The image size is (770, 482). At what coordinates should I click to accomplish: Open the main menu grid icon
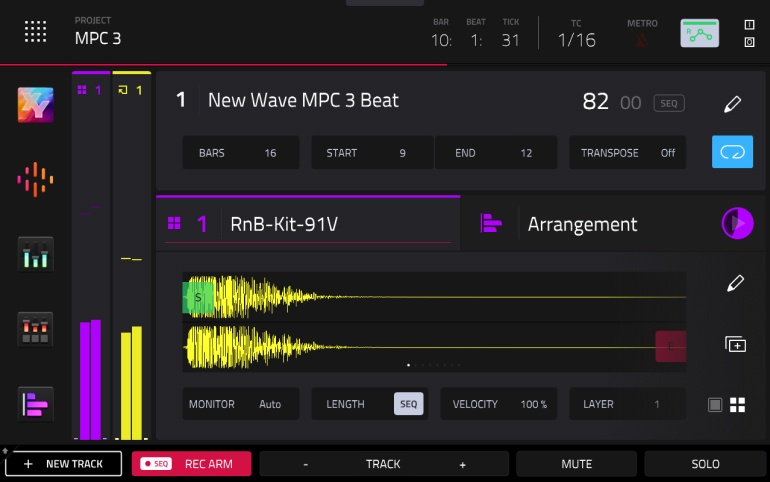36,31
